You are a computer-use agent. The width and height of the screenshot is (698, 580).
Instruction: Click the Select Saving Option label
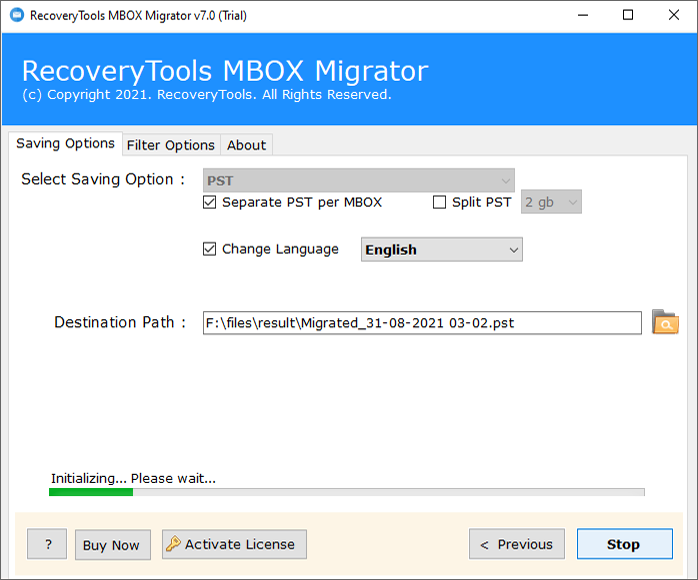(103, 179)
